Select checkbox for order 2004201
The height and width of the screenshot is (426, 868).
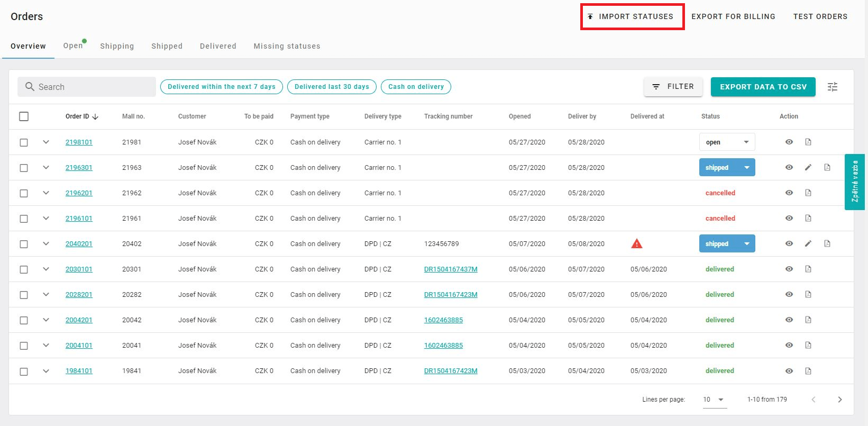tap(24, 320)
